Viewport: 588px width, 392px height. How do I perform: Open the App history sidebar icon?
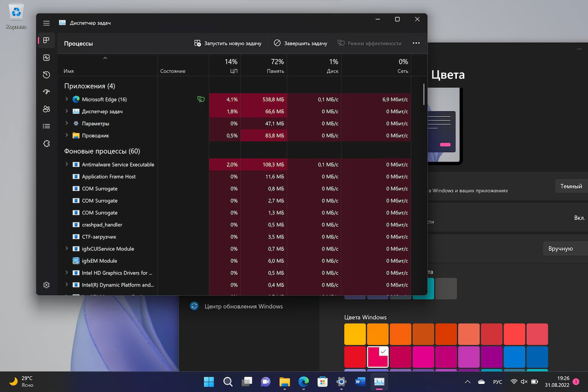tap(46, 75)
